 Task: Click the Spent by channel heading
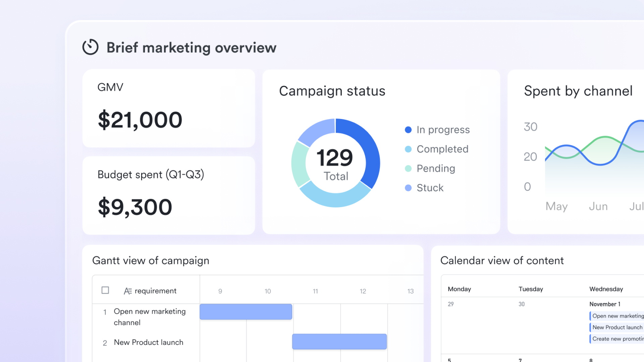(578, 91)
